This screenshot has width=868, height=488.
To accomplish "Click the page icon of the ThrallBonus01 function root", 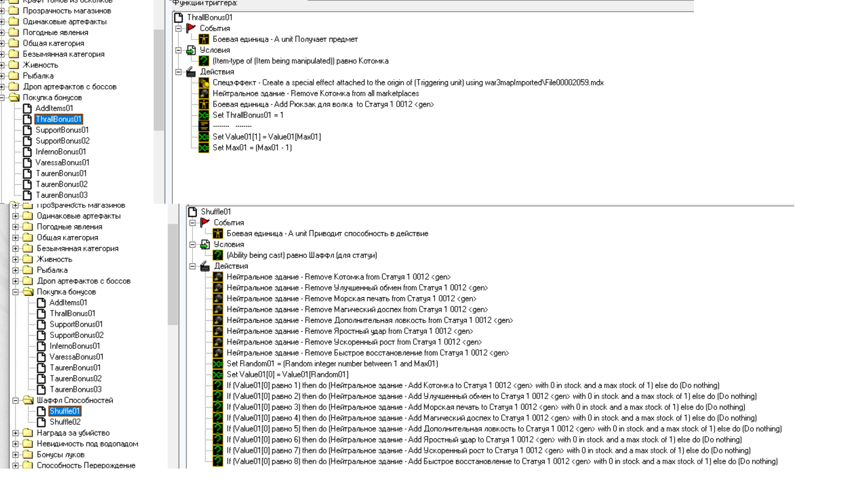I will tap(179, 18).
